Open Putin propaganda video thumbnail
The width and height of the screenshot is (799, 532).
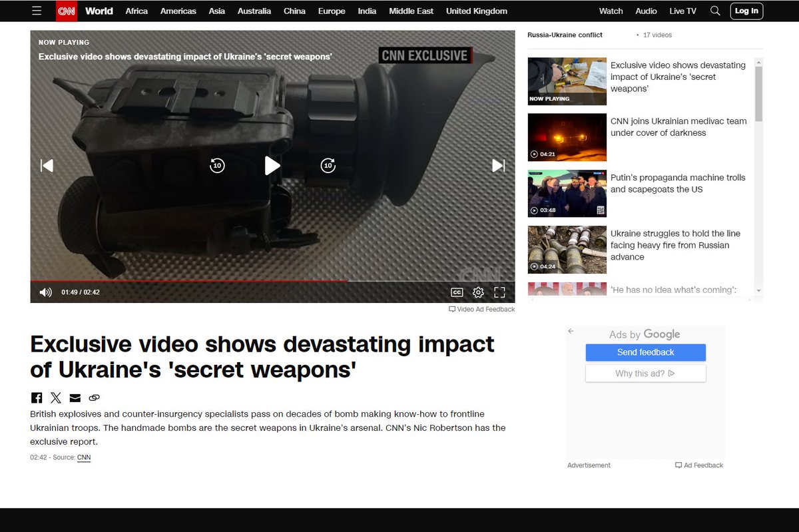point(567,193)
